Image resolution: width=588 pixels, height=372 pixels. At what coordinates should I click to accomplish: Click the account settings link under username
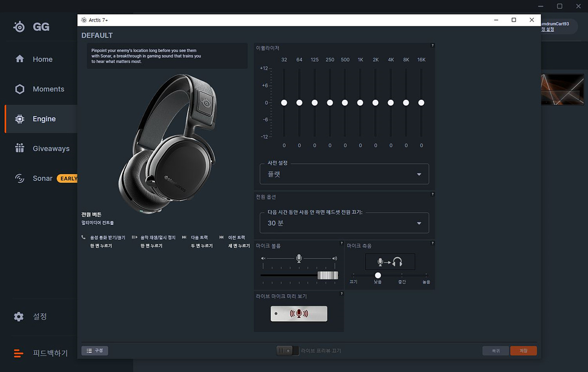pyautogui.click(x=547, y=30)
